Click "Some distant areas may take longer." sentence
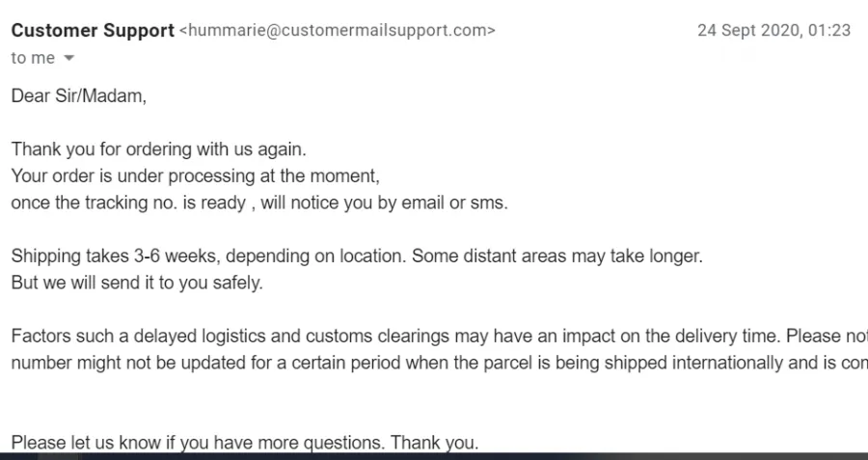The image size is (868, 460). [x=557, y=256]
